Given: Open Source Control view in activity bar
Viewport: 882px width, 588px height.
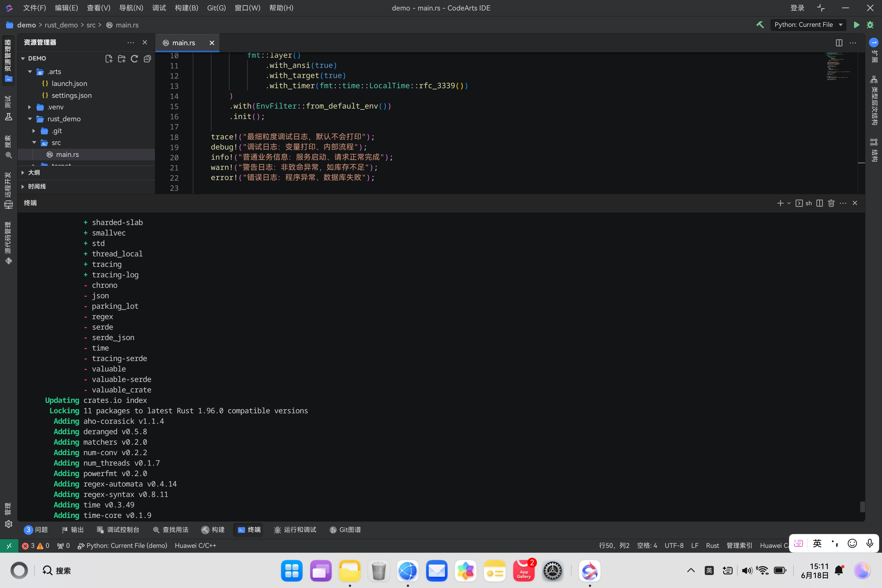Looking at the screenshot, I should pyautogui.click(x=8, y=243).
